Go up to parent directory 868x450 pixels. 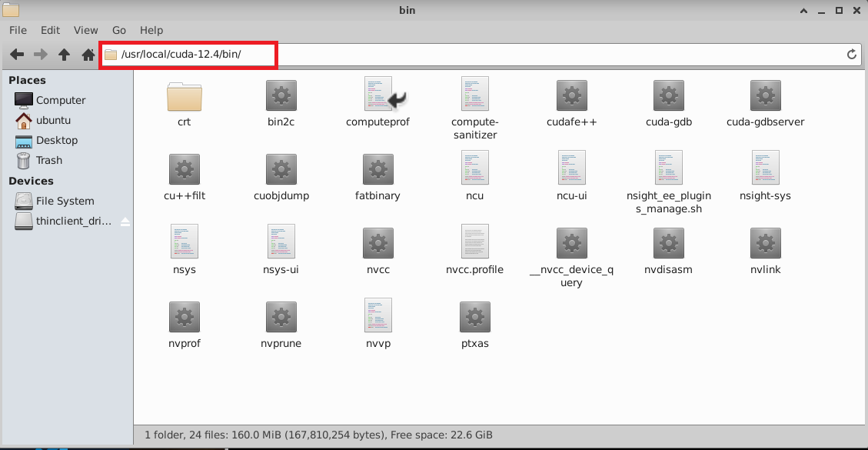pos(65,55)
